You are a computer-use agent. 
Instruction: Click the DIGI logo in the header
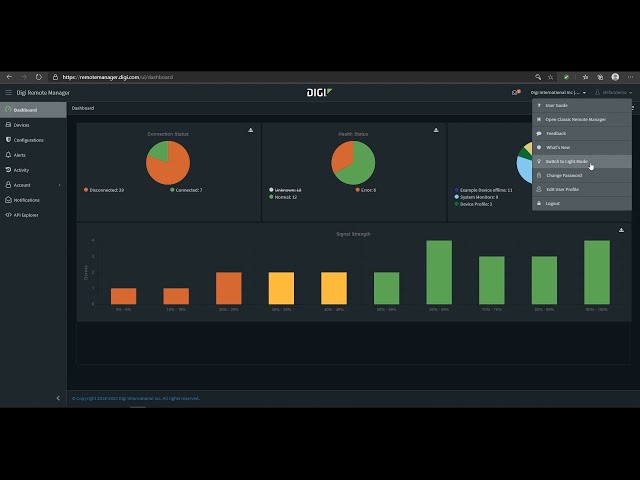(x=319, y=93)
